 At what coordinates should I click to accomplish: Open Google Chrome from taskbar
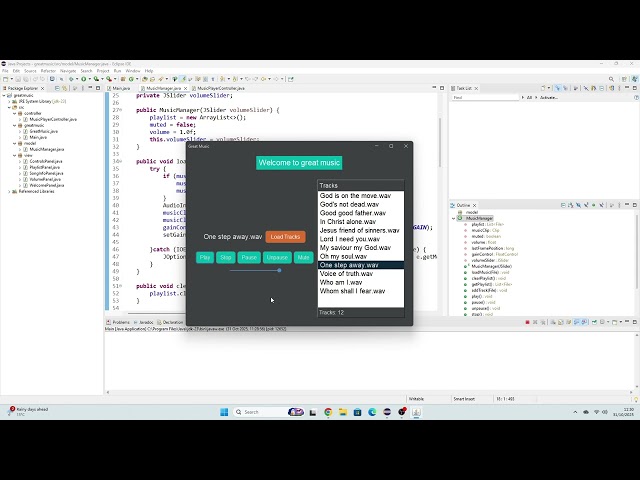pos(328,412)
